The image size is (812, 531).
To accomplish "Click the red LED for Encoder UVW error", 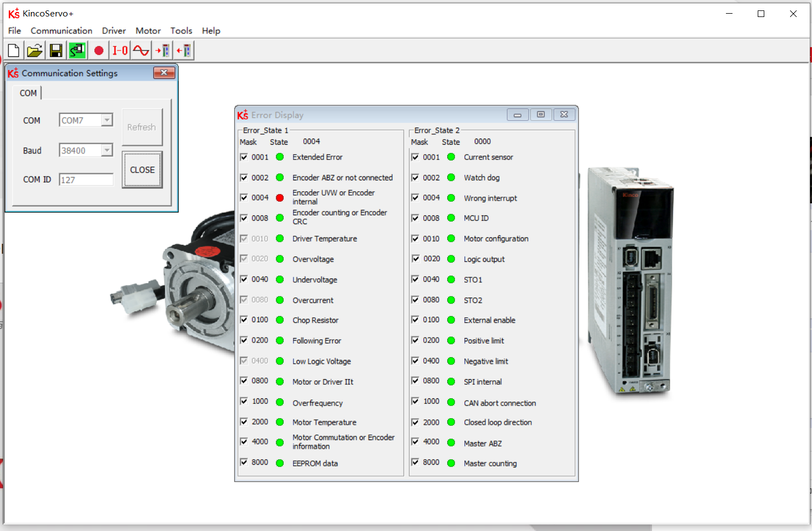I will coord(280,198).
